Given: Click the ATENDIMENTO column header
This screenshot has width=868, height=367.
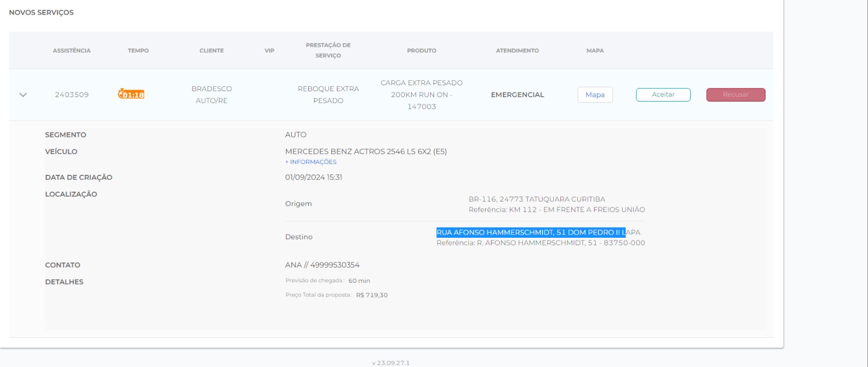Looking at the screenshot, I should (x=518, y=50).
